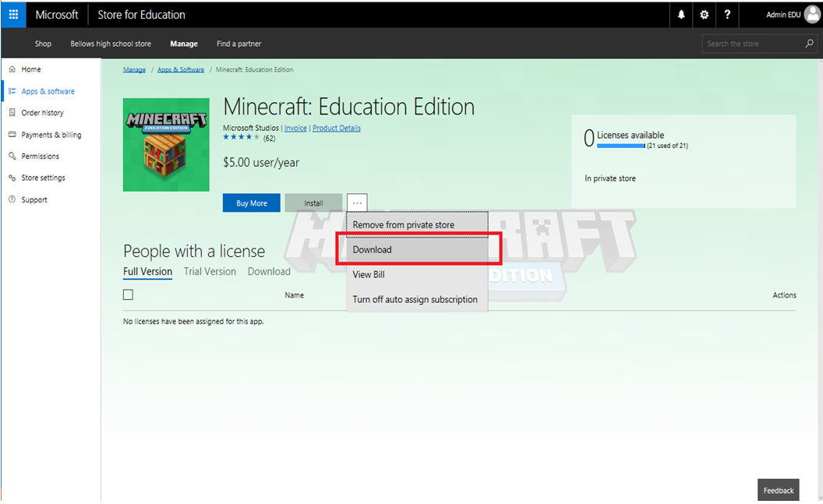Click the Licenses available text

pyautogui.click(x=630, y=135)
